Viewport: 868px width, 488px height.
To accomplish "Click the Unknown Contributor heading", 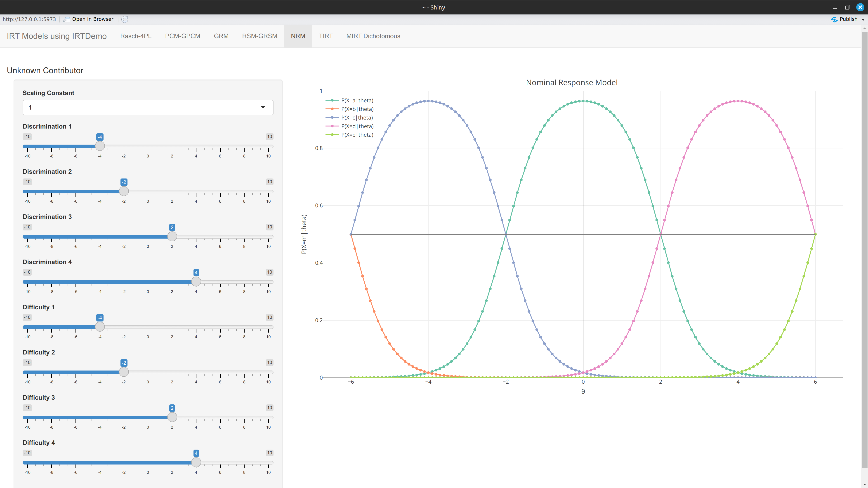I will pos(45,70).
